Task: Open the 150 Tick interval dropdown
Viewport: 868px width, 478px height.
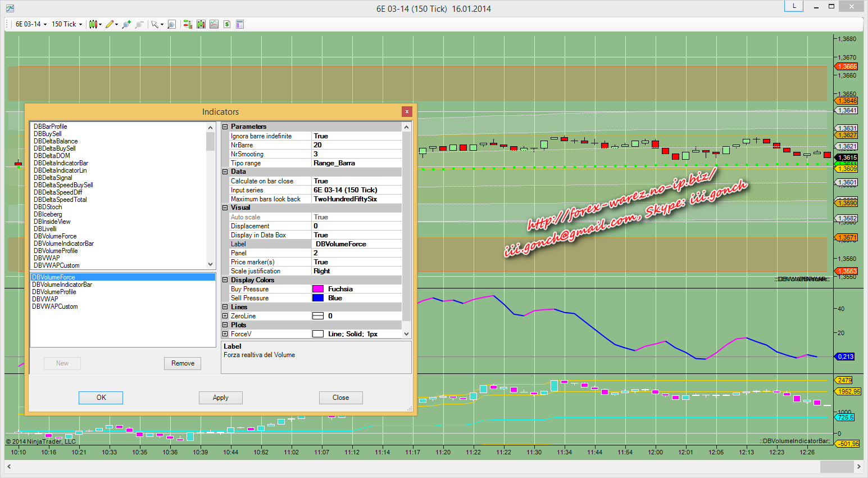Action: pos(67,24)
